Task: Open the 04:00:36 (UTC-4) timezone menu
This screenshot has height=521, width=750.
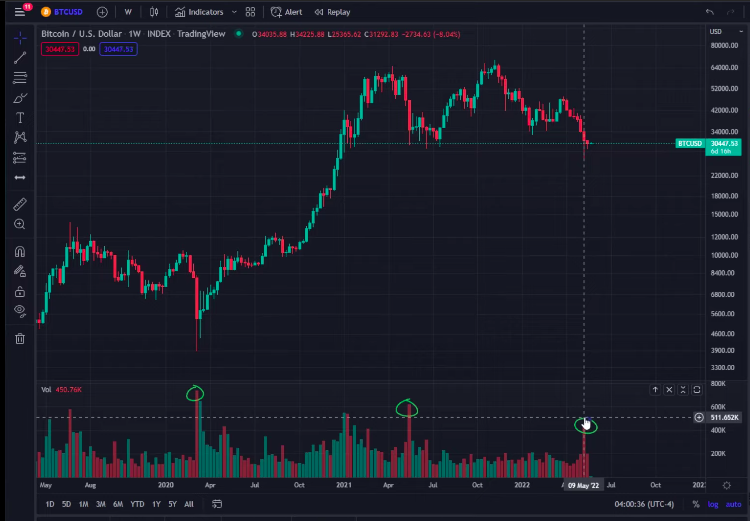Action: pos(644,504)
